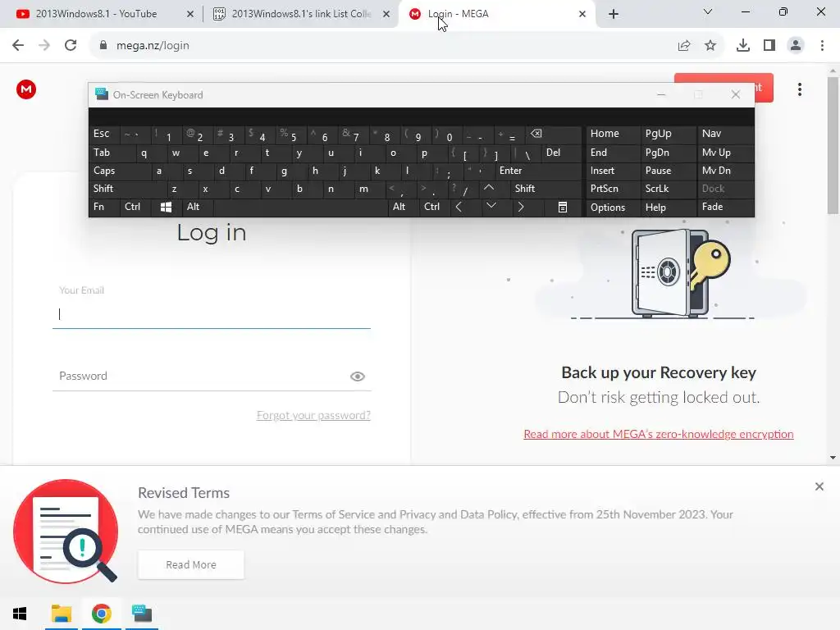840x630 pixels.
Task: Close the Login - MEGA tab
Action: click(x=582, y=14)
